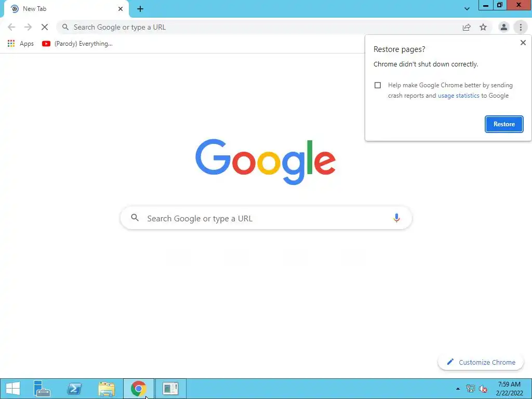Image resolution: width=532 pixels, height=399 pixels.
Task: Open Chrome's three-dot menu
Action: 521,27
